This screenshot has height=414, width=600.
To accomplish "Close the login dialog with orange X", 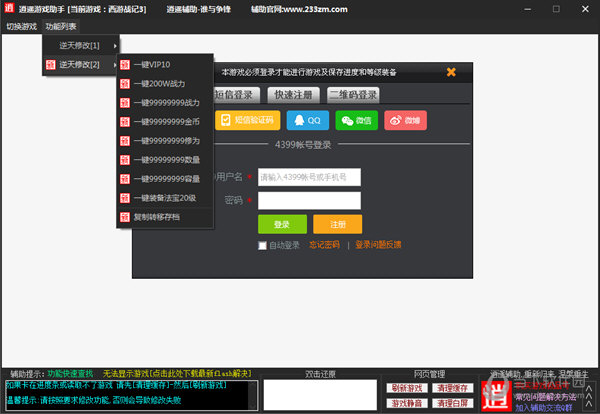I will tap(451, 72).
